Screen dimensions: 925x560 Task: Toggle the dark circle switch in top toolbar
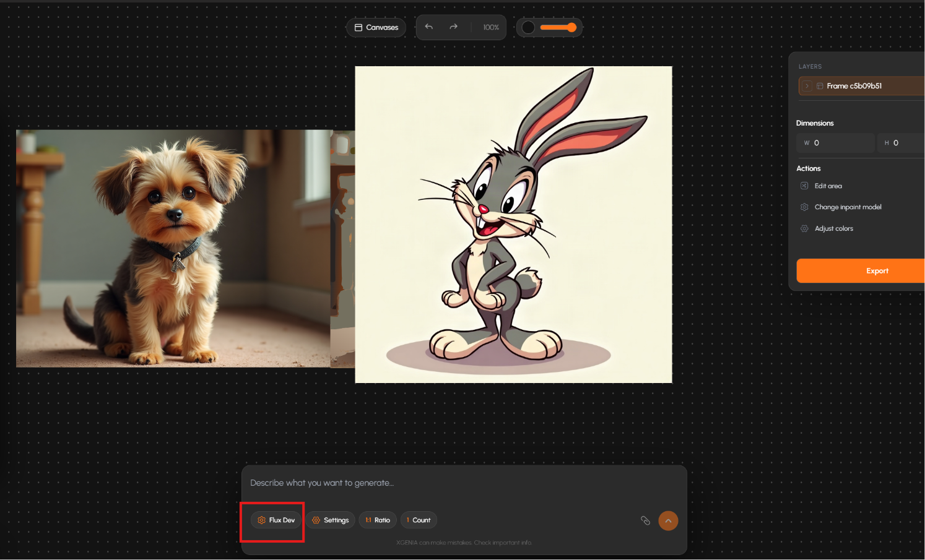point(528,27)
